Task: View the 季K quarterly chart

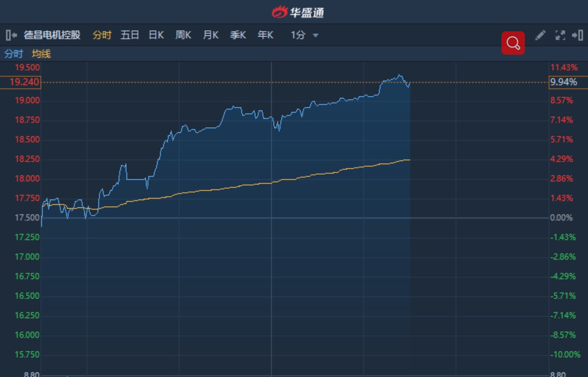Action: coord(238,35)
